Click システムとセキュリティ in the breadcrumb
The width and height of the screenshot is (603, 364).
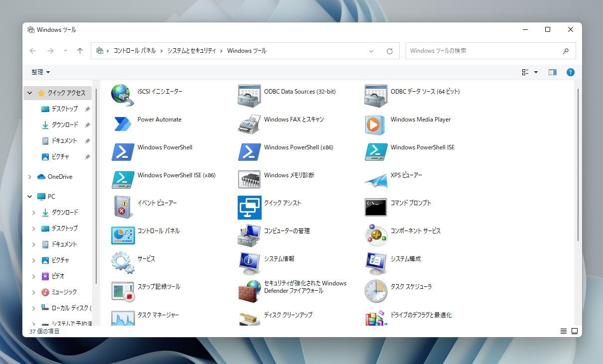[x=191, y=51]
